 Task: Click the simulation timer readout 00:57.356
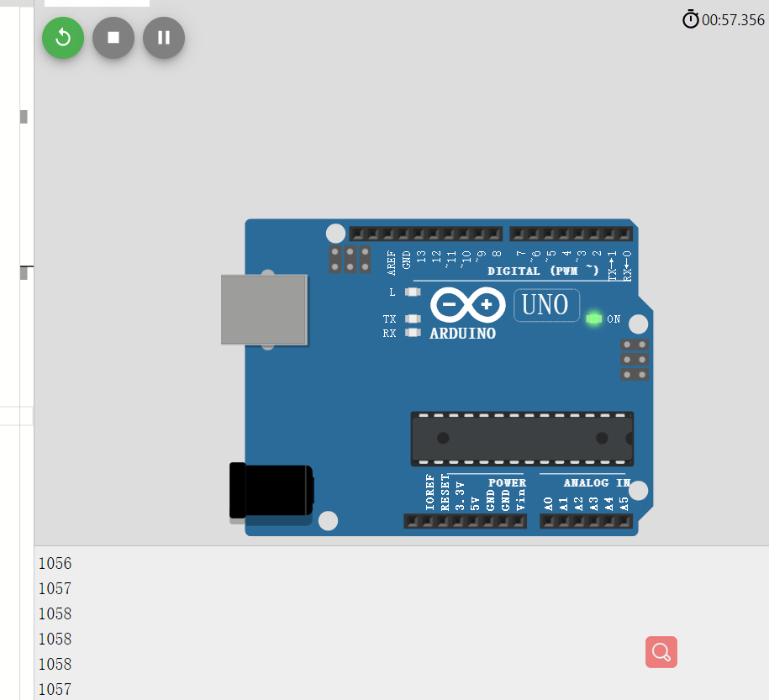point(724,19)
